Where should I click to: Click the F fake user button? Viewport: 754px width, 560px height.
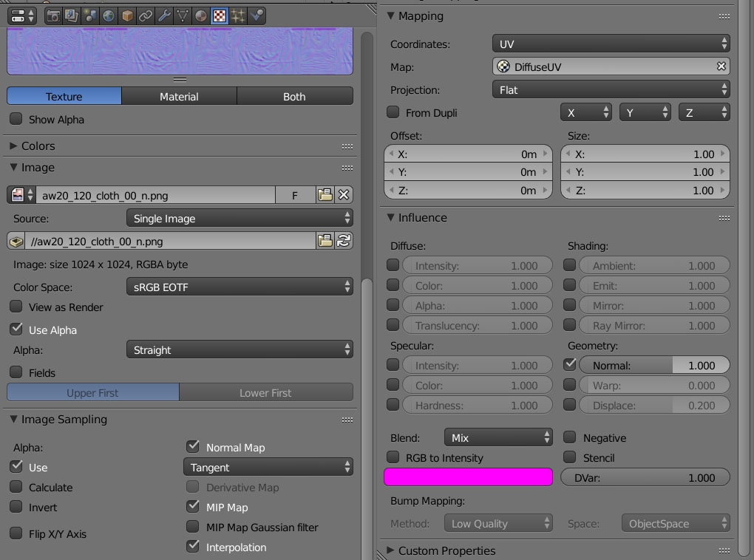(295, 195)
